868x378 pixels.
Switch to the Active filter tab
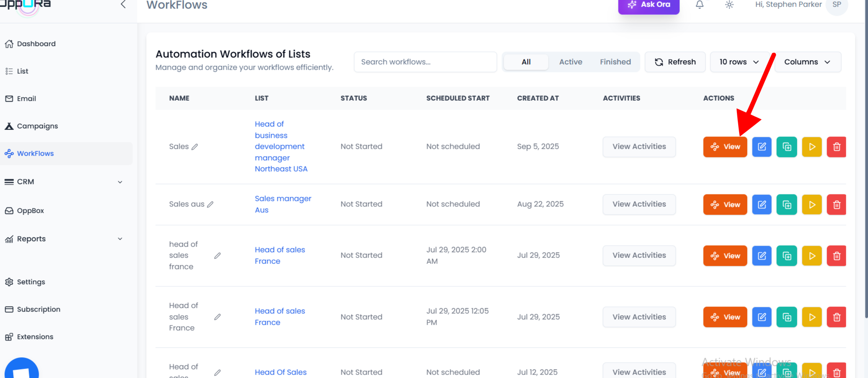(570, 62)
